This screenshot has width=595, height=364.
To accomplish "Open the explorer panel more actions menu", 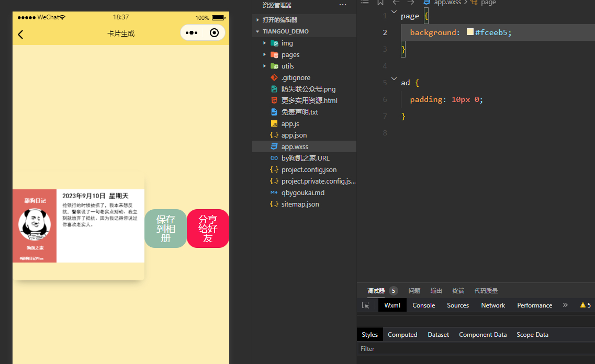I will pos(343,5).
